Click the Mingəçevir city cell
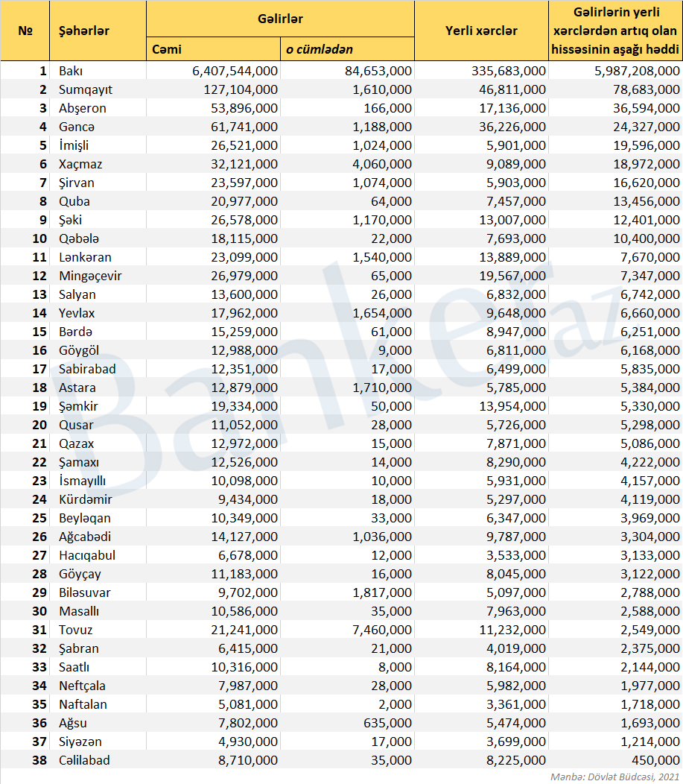The height and width of the screenshot is (784, 683). (x=98, y=276)
